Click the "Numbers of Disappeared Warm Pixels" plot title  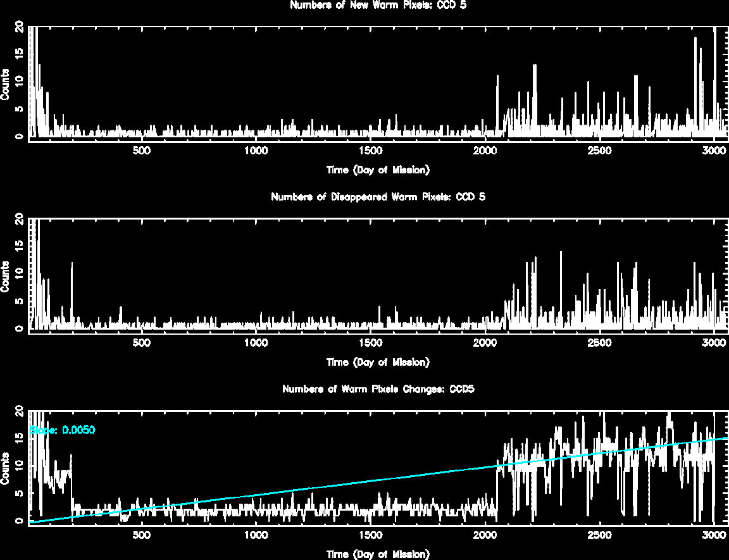pos(378,197)
